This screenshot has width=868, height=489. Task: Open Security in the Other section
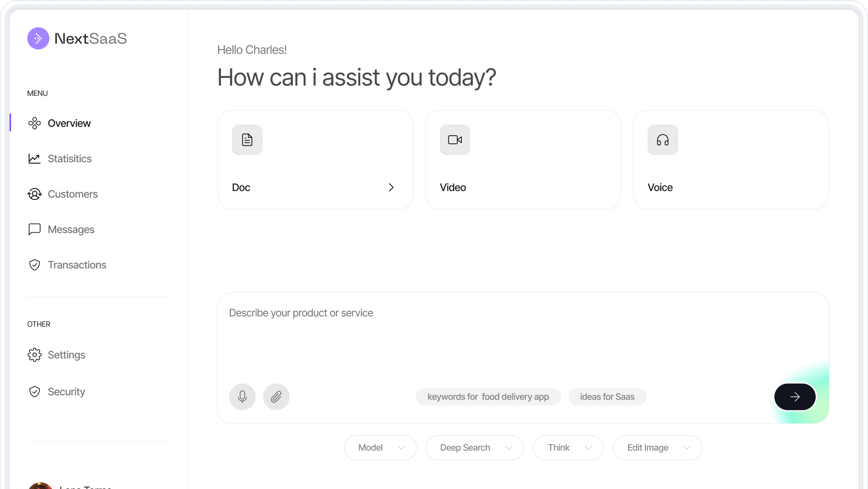coord(66,392)
